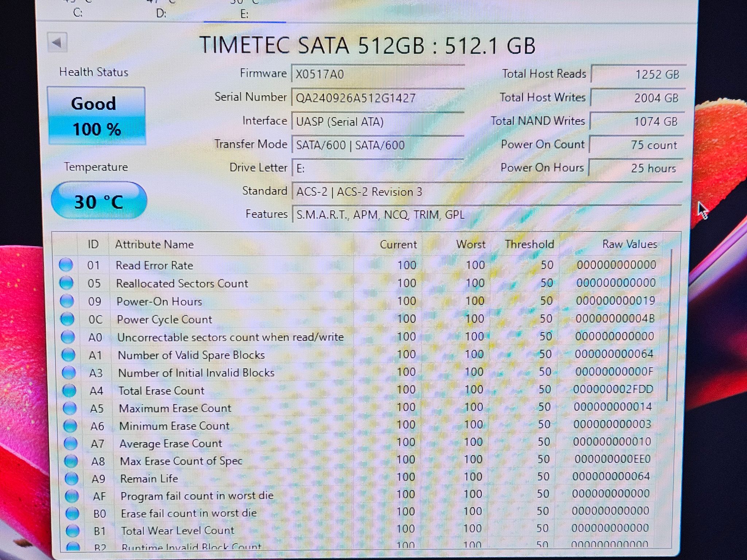Viewport: 747px width, 560px height.
Task: Click the status icon for Maximum Erase Count
Action: click(x=70, y=408)
